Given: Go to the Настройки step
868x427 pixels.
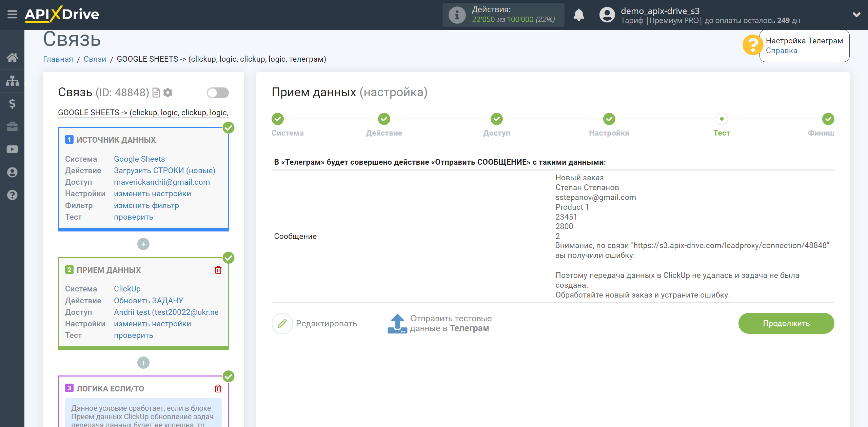Looking at the screenshot, I should pyautogui.click(x=609, y=119).
